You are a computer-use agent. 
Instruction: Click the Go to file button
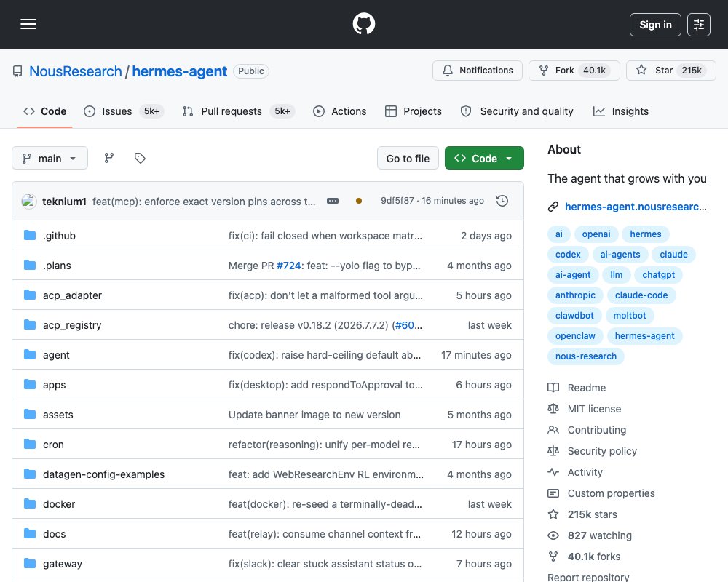coord(408,159)
